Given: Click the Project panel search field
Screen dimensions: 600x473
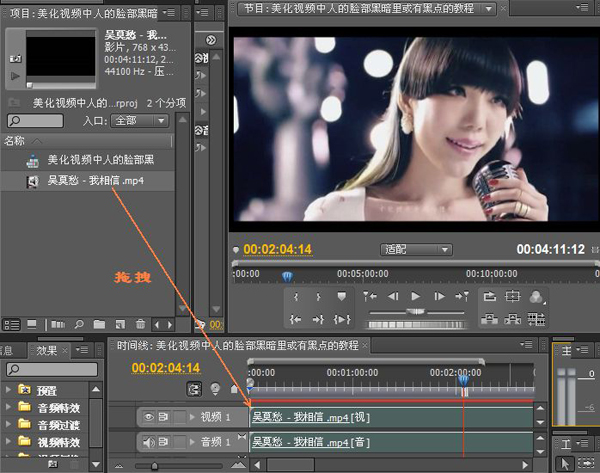Looking at the screenshot, I should coord(35,121).
